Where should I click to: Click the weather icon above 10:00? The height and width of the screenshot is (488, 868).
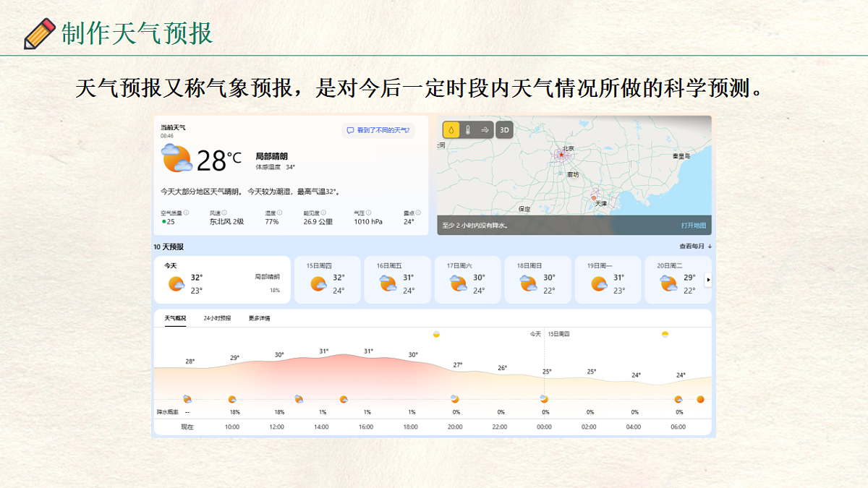pyautogui.click(x=232, y=399)
